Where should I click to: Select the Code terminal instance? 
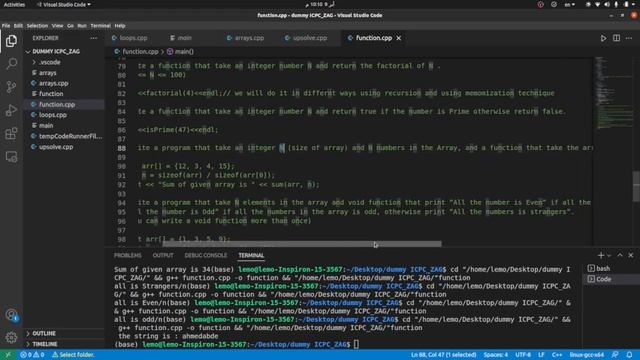pos(610,279)
